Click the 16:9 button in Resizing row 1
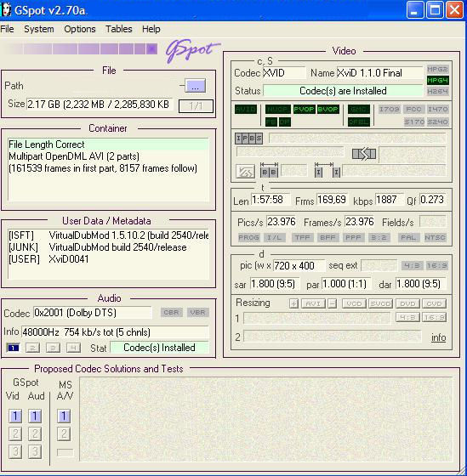 tap(434, 318)
